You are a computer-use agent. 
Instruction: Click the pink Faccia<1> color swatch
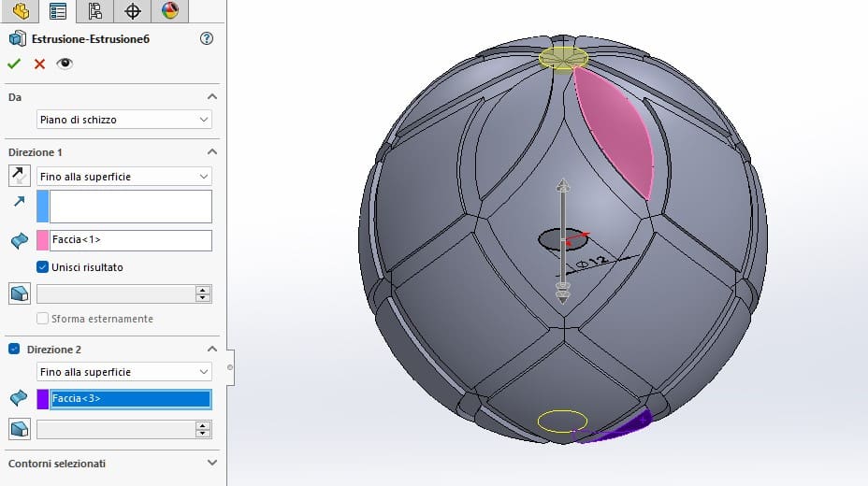click(42, 240)
